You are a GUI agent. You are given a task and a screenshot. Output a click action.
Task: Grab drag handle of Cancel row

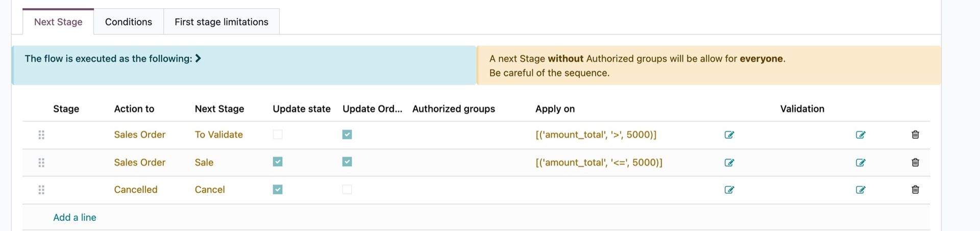[41, 190]
